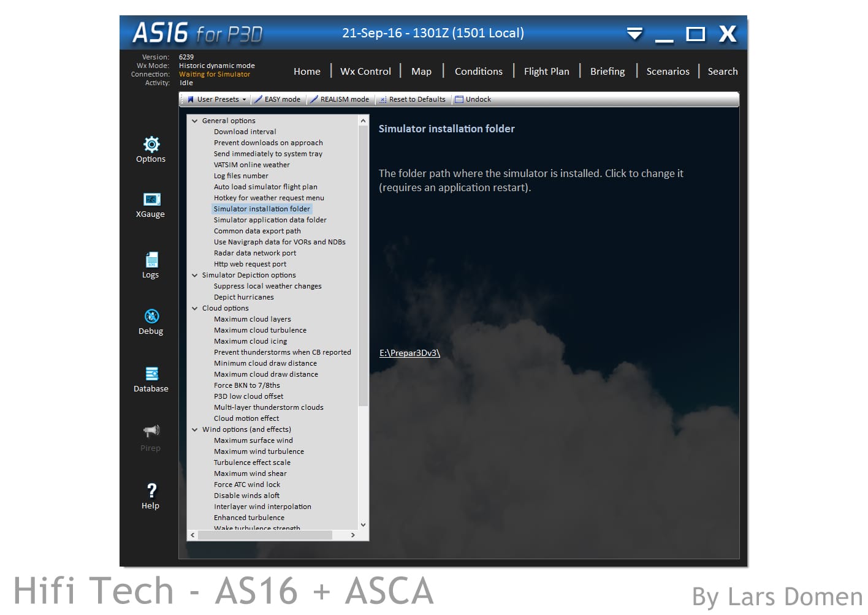Click the Pirep megaphone icon
868x615 pixels.
click(x=151, y=431)
